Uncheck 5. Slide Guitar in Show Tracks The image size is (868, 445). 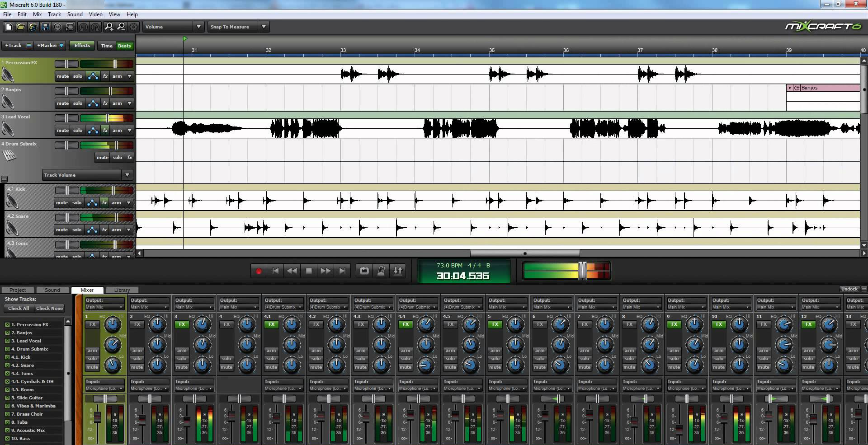click(7, 398)
